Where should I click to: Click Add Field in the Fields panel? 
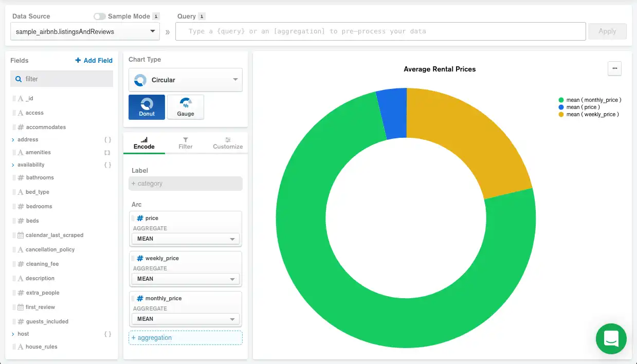[x=93, y=60]
